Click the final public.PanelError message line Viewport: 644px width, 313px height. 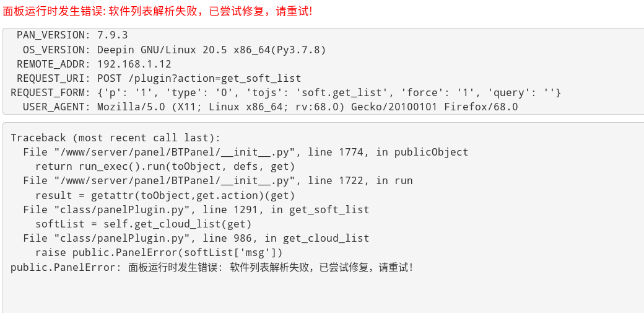[x=211, y=267]
